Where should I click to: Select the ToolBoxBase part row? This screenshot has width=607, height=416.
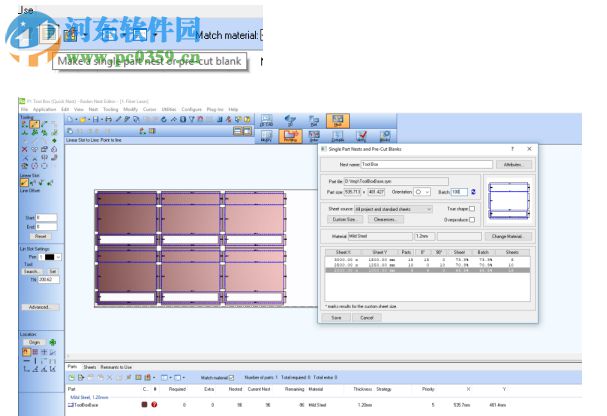[323, 405]
